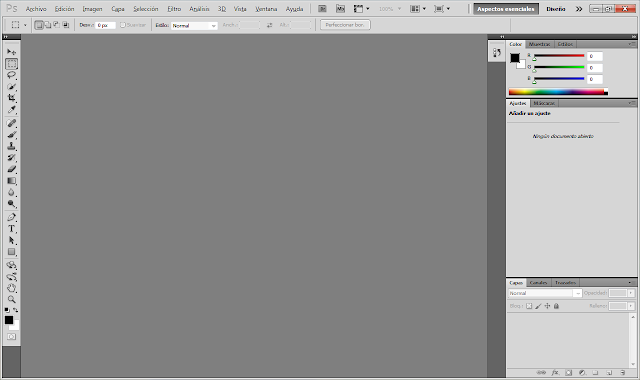This screenshot has height=380, width=640.
Task: Click the link layers icon
Action: 541,372
